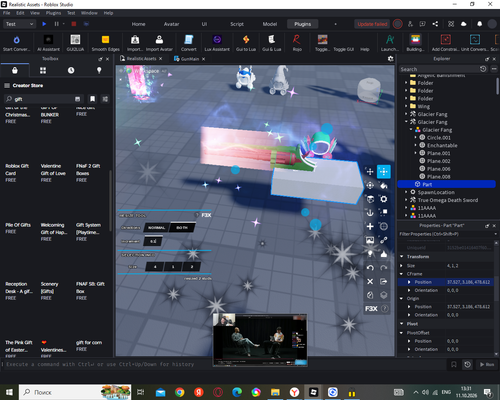Select the F3X Move tool
This screenshot has height=400, width=500.
[x=370, y=172]
